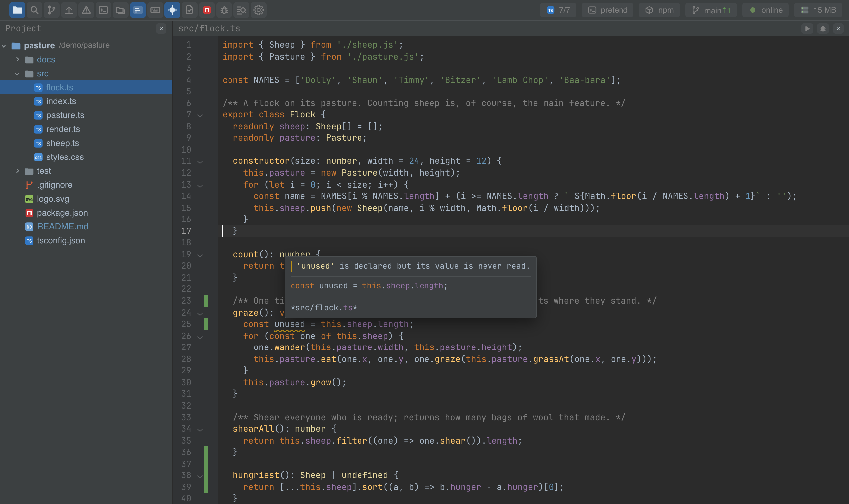Toggle the online connection status
The width and height of the screenshot is (849, 504).
pyautogui.click(x=765, y=10)
